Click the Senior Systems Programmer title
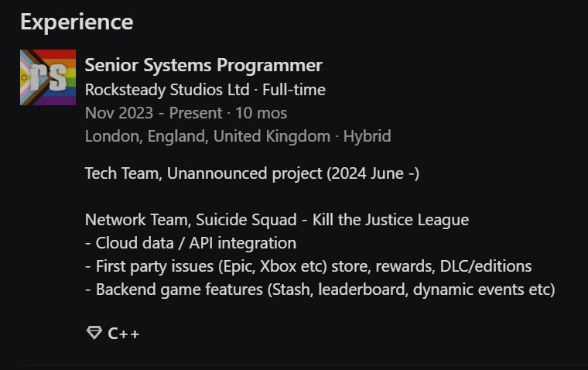This screenshot has width=588, height=370. pyautogui.click(x=203, y=65)
